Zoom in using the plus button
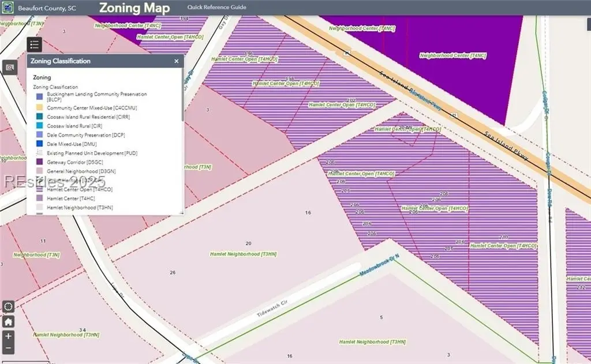Image resolution: width=591 pixels, height=364 pixels. (x=8, y=336)
